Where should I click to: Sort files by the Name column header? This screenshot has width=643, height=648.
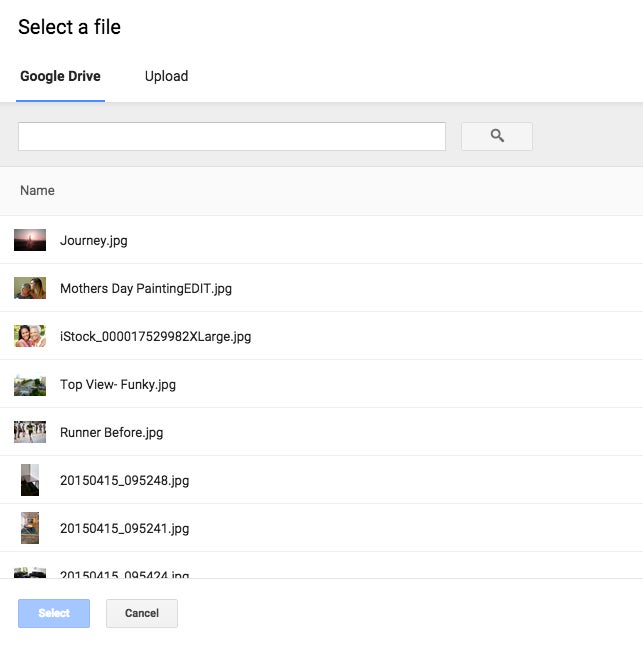coord(37,190)
